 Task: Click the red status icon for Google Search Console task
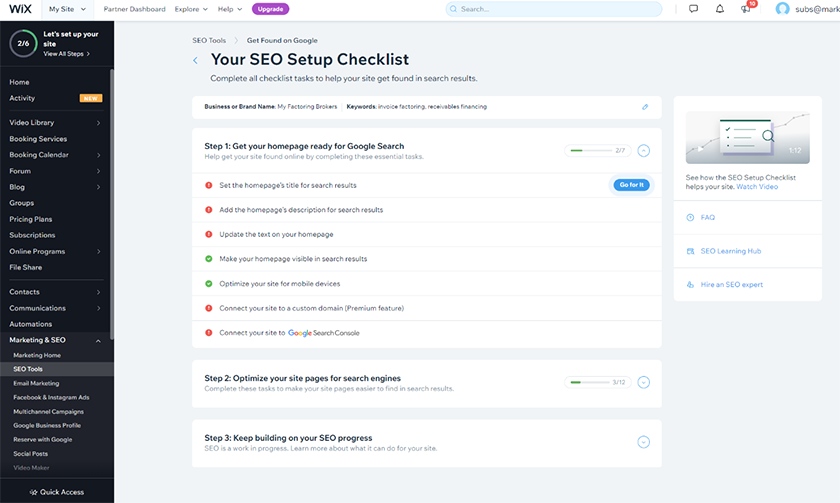coord(209,333)
